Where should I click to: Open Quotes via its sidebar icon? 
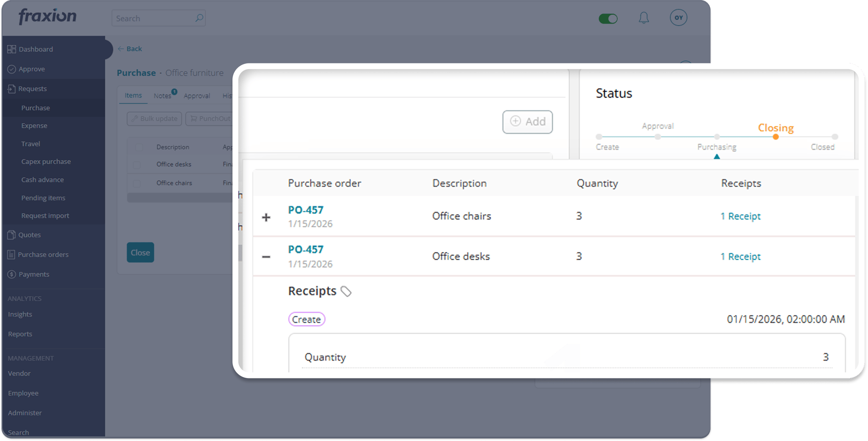pyautogui.click(x=12, y=235)
